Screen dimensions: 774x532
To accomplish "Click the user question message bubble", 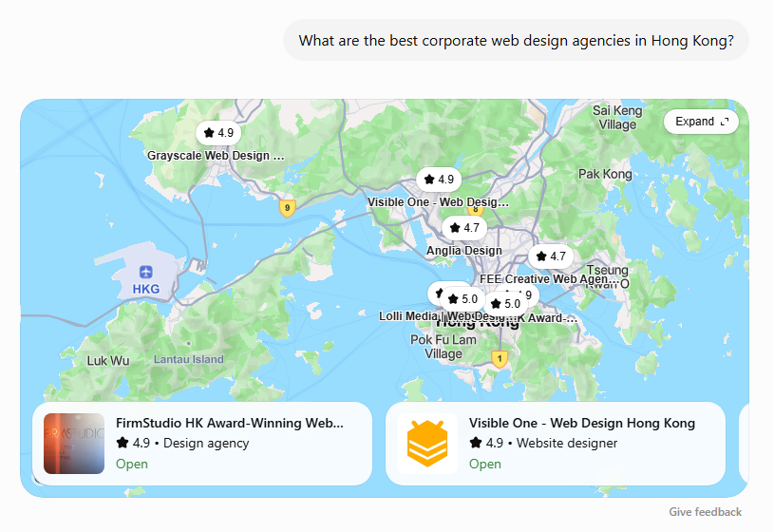I will [516, 41].
